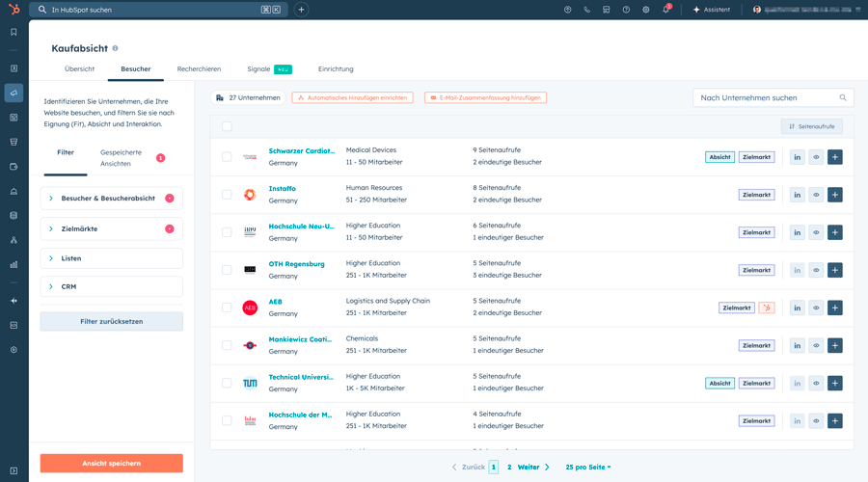Image resolution: width=868 pixels, height=482 pixels.
Task: Click the phone calling icon
Action: coord(586,10)
